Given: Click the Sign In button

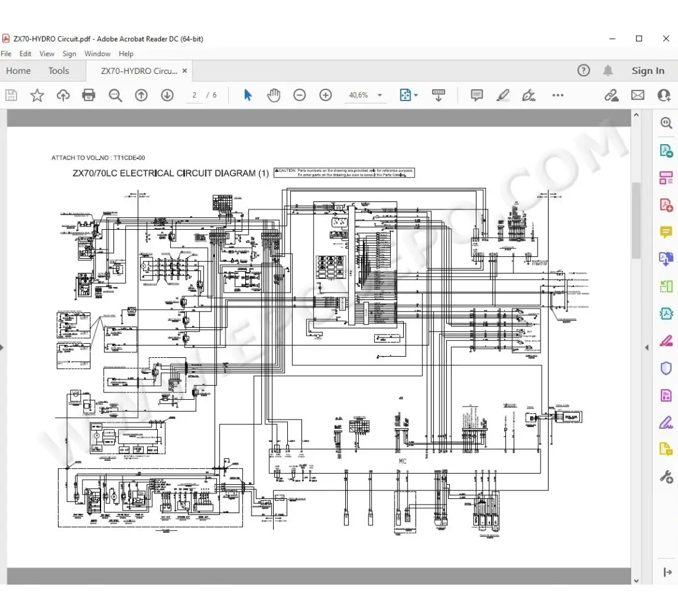Looking at the screenshot, I should click(648, 70).
